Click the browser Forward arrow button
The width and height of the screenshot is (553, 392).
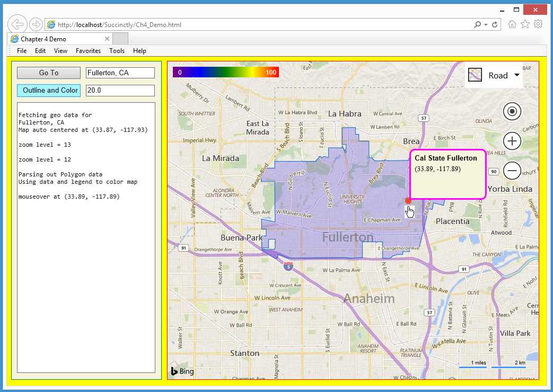point(36,24)
